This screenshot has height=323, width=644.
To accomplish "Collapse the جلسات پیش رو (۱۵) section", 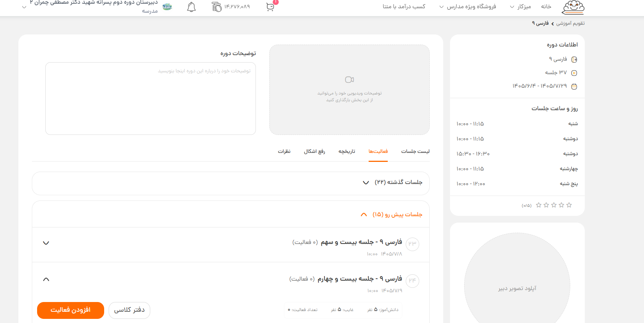I will (x=231, y=214).
